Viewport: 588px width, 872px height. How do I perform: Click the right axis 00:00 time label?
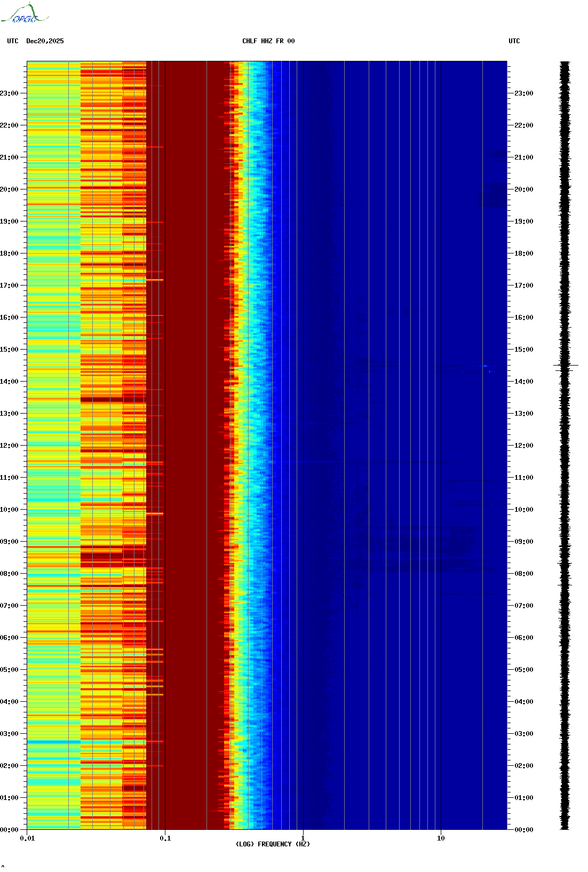(523, 830)
